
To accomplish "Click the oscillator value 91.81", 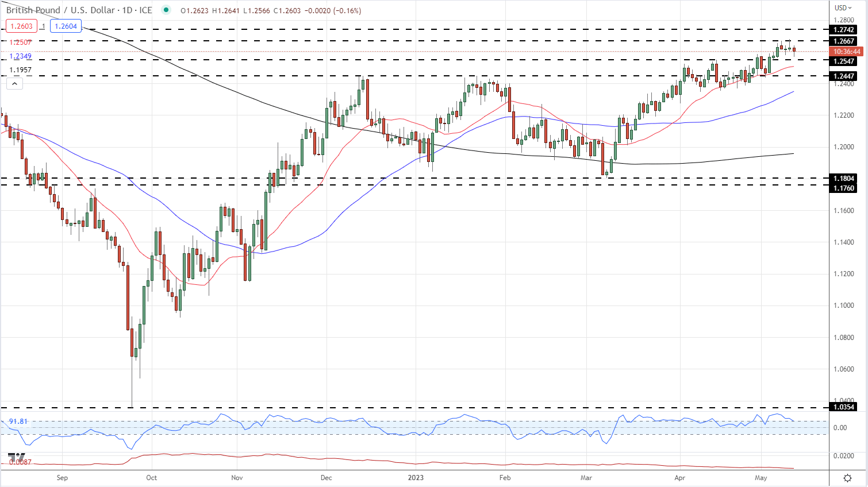I will [x=18, y=422].
